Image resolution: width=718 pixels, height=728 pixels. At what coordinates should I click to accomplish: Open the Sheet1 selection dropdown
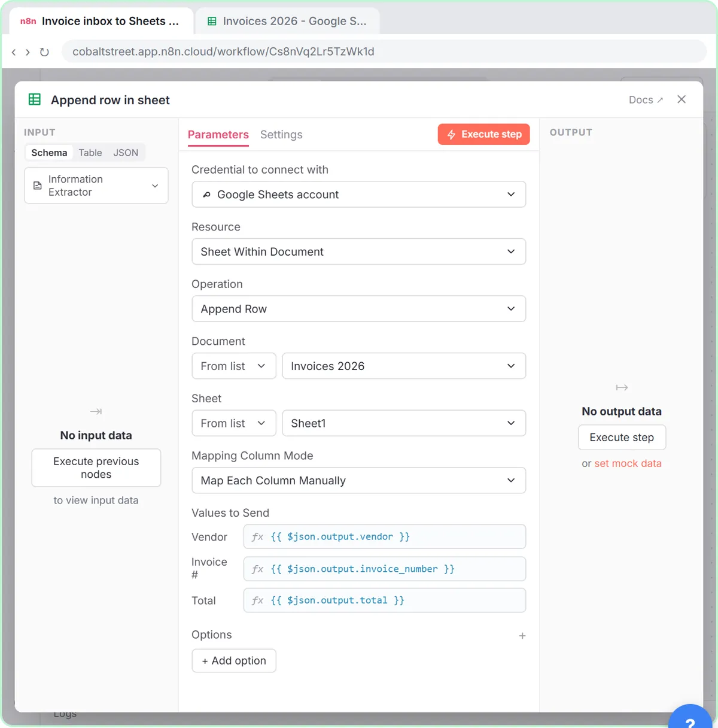pyautogui.click(x=404, y=423)
